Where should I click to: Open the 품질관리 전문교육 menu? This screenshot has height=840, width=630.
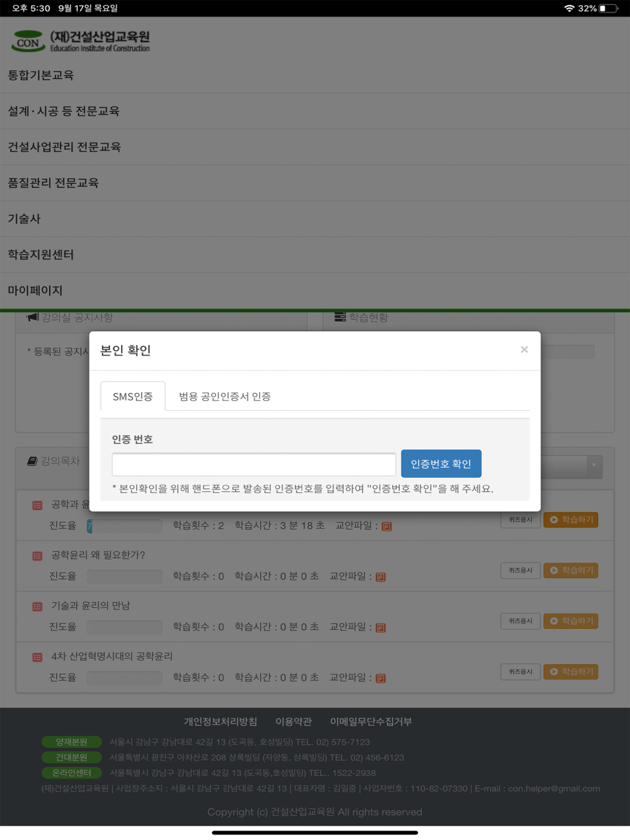pyautogui.click(x=54, y=183)
